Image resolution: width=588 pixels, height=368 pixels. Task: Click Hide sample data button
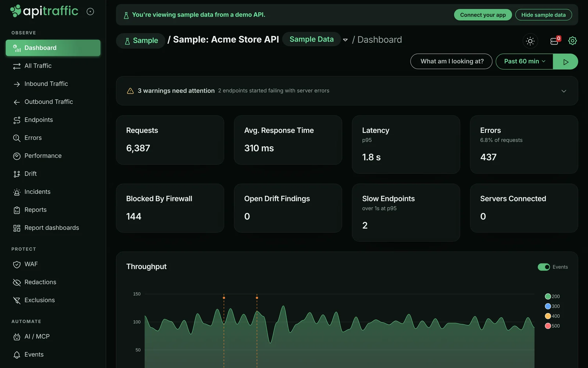click(544, 15)
